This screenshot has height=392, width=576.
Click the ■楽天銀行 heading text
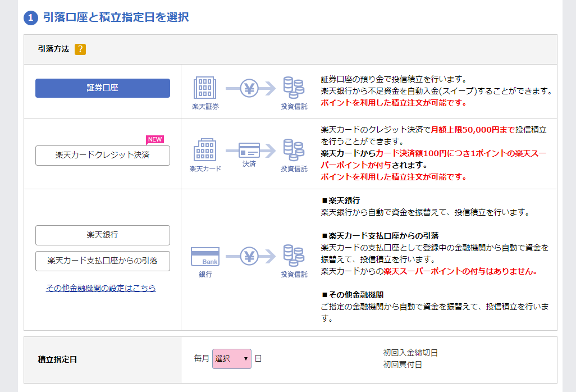pos(341,200)
